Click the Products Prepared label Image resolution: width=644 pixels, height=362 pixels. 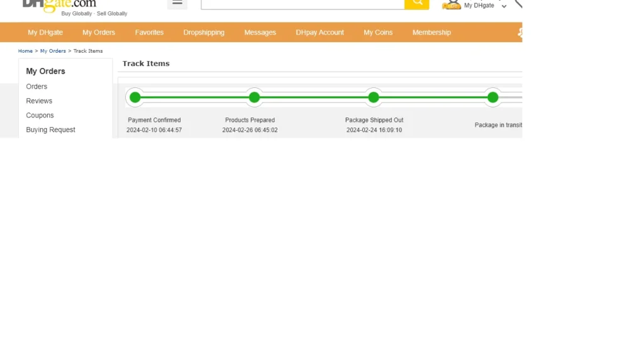coord(250,120)
